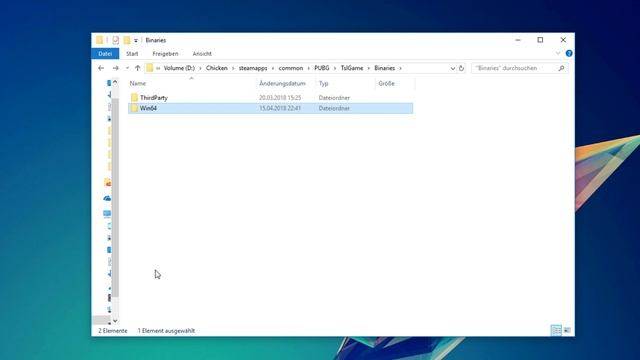Expand the ribbon with the chevron
Screen dimensions: 640x360
558,53
